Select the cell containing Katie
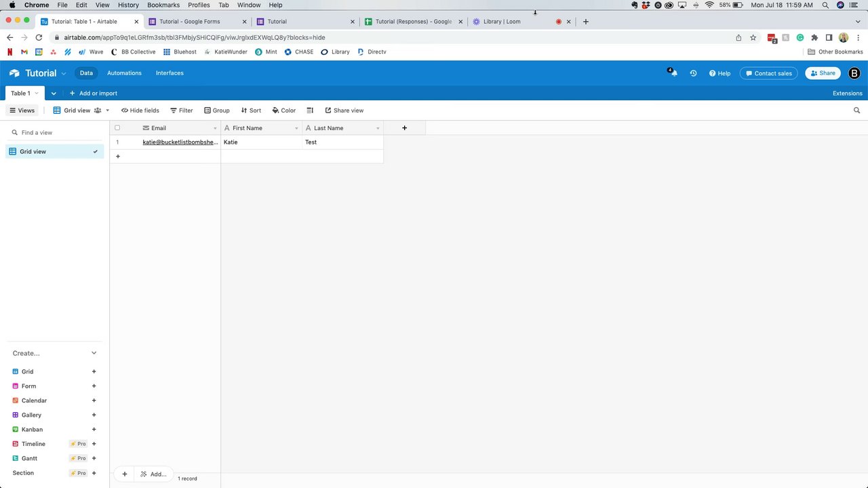Image resolution: width=868 pixels, height=488 pixels. coord(262,142)
